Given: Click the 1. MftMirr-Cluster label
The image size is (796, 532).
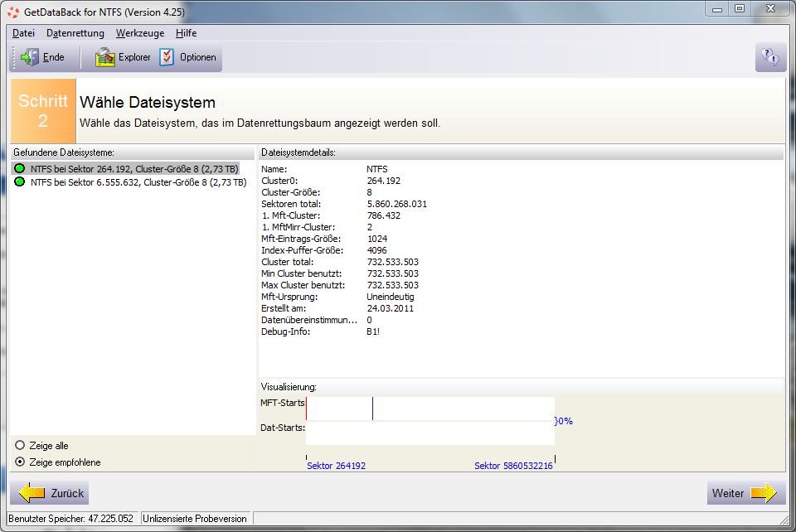Looking at the screenshot, I should click(298, 227).
